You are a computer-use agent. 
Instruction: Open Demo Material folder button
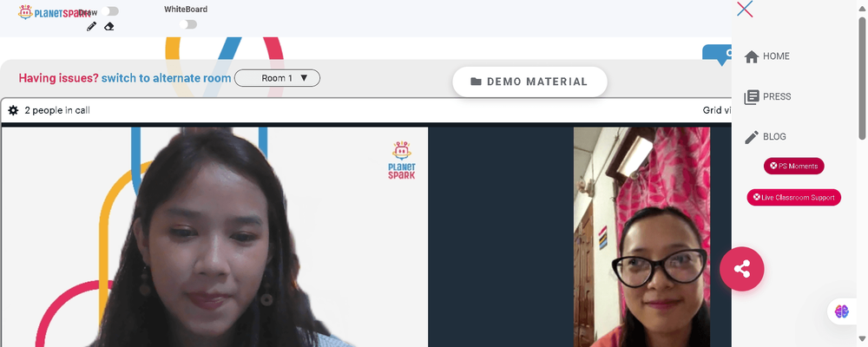coord(529,82)
